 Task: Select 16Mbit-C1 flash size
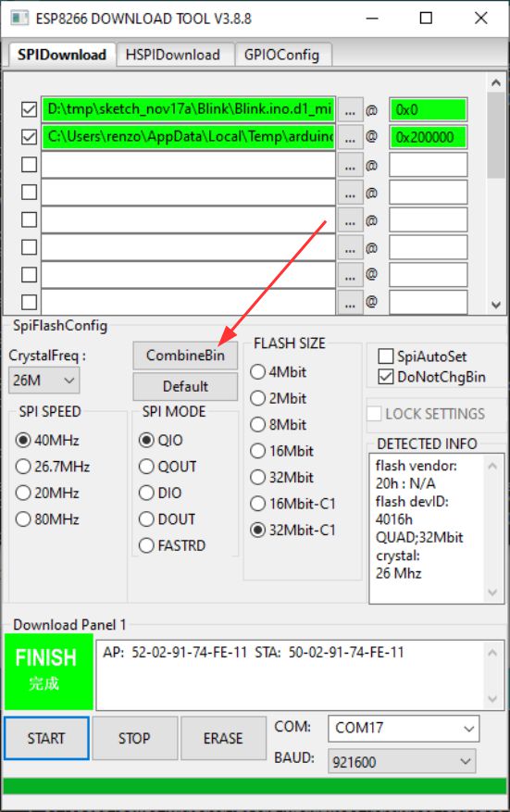[293, 504]
